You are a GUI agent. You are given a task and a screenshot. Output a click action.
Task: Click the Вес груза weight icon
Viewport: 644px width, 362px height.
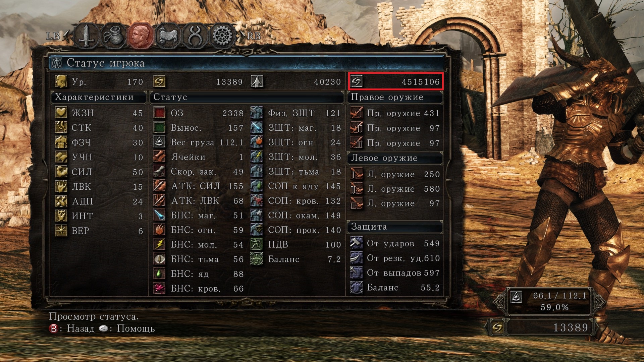[x=159, y=142]
